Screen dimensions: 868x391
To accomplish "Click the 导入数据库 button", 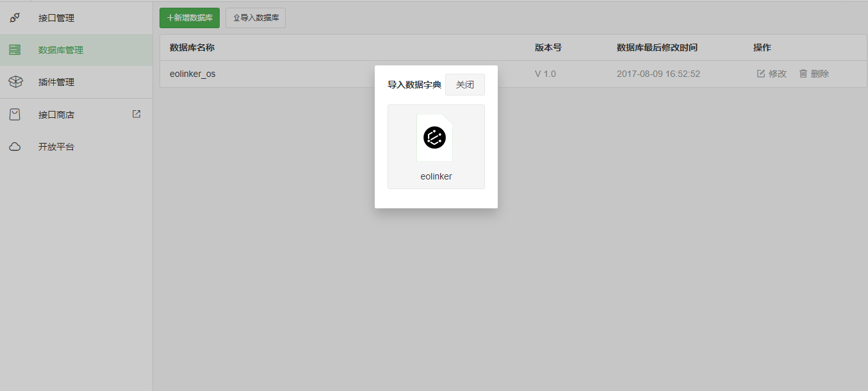I will (256, 18).
